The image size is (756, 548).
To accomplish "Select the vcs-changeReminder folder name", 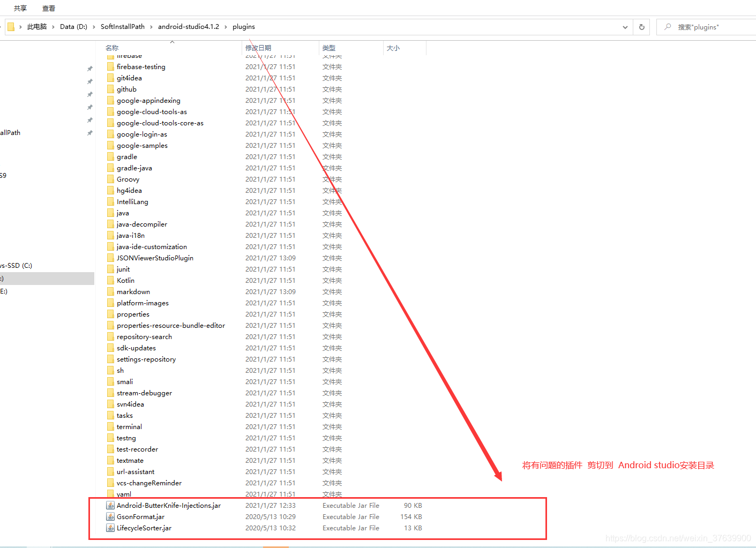I will pos(149,483).
